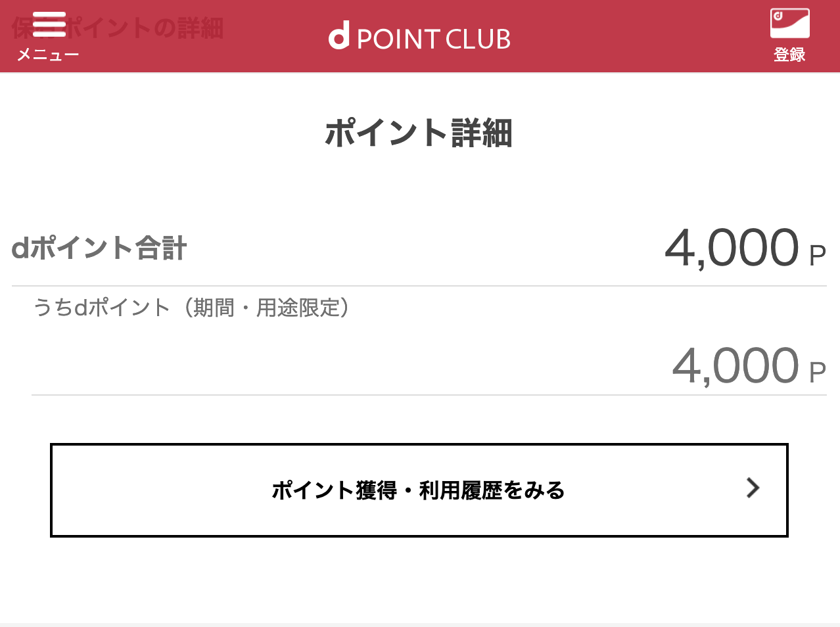Click the ポイント詳細 page heading

[x=419, y=133]
